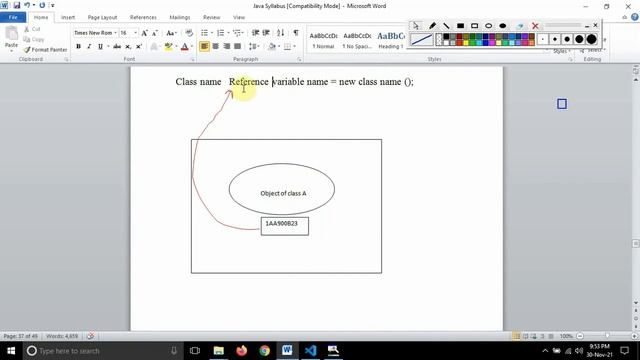The image size is (640, 360).
Task: Click the Paste icon
Action: (x=11, y=33)
